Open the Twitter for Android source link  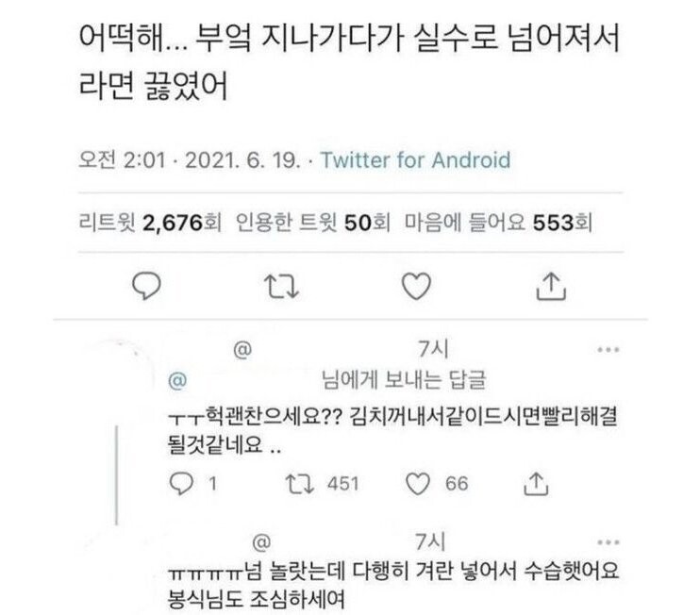pos(415,159)
